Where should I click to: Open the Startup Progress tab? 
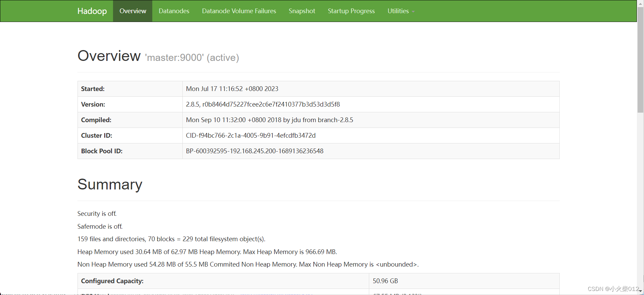[x=351, y=11]
